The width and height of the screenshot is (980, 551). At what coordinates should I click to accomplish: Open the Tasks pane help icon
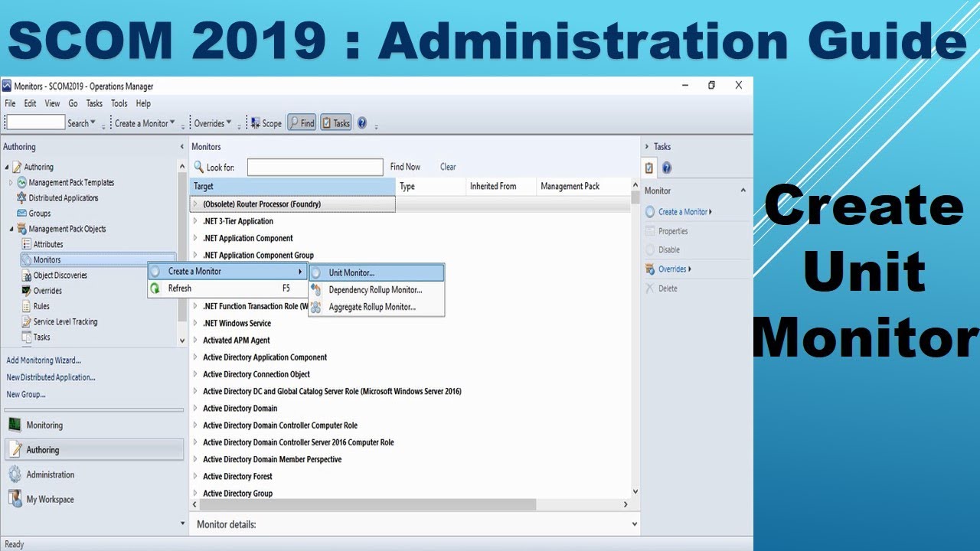pyautogui.click(x=666, y=168)
